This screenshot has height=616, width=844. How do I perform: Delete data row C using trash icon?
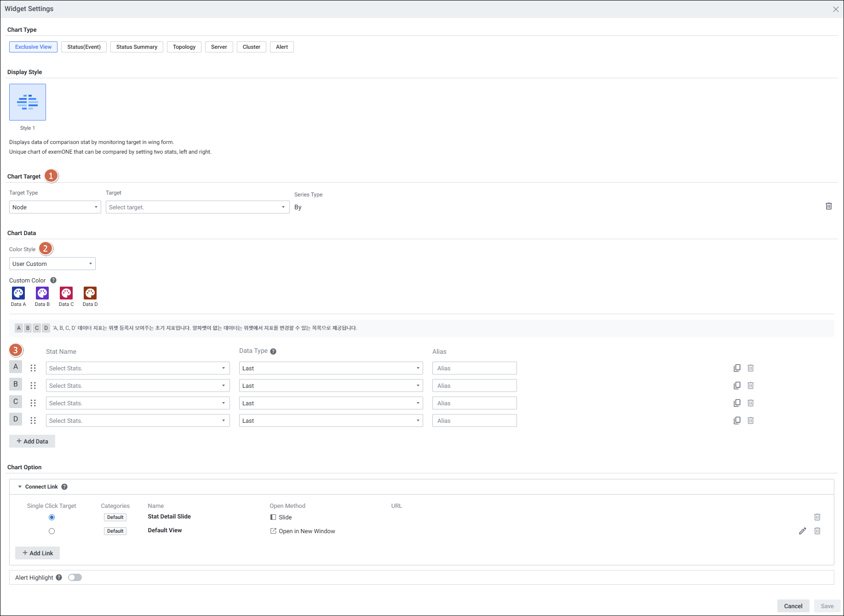pyautogui.click(x=750, y=403)
